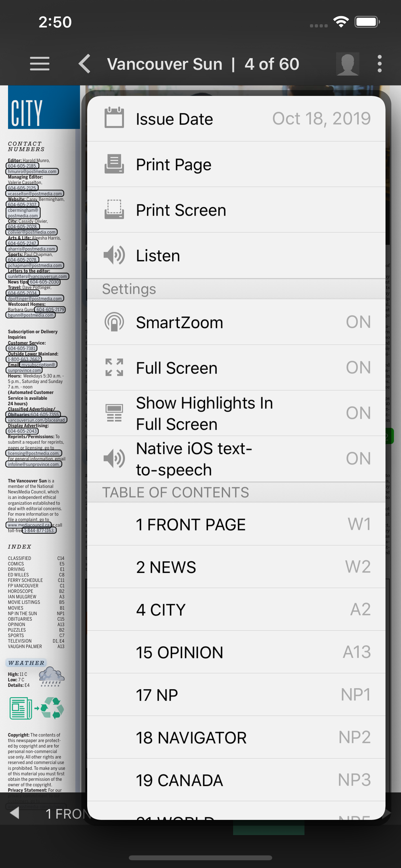Tap the Full Screen arrows icon
This screenshot has width=401, height=868.
tap(114, 367)
